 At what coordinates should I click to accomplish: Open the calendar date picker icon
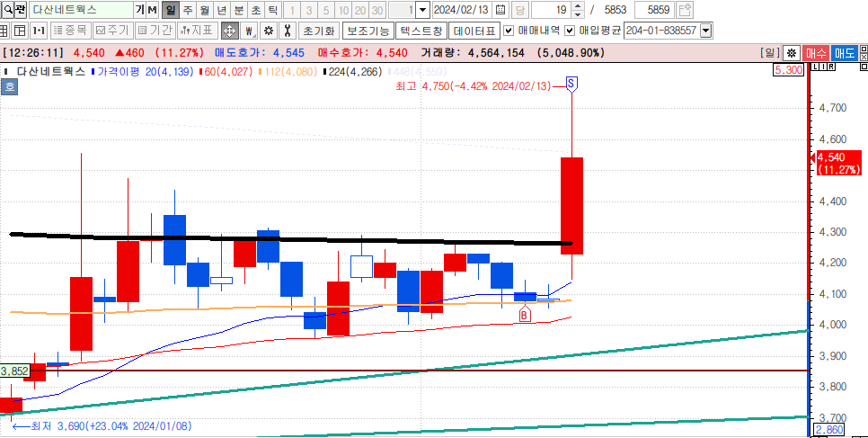click(x=500, y=9)
